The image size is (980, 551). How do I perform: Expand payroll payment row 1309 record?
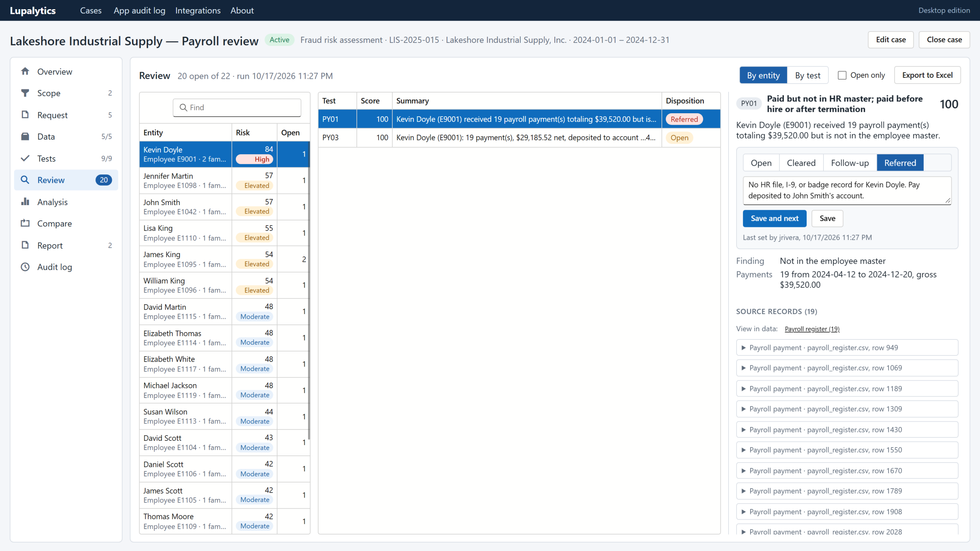[x=847, y=409]
